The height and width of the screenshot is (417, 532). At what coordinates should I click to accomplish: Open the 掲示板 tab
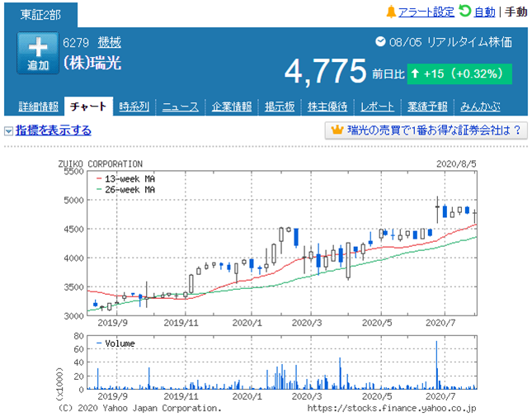click(x=280, y=107)
